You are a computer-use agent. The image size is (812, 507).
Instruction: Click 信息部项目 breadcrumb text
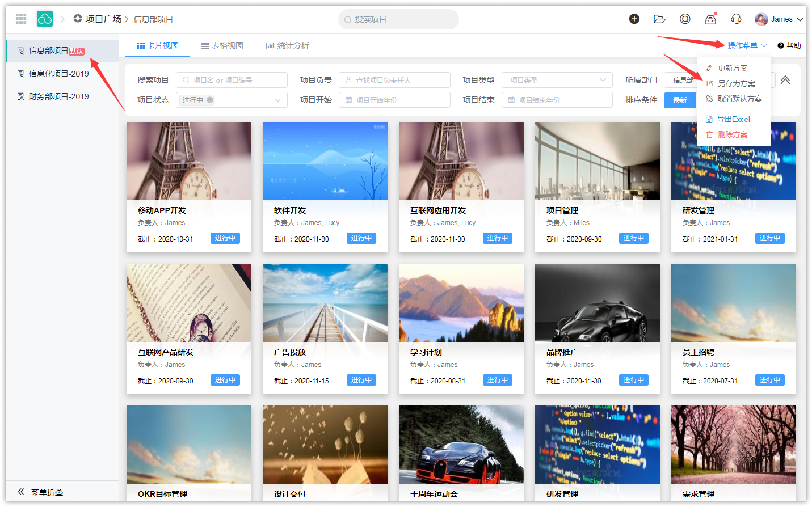pyautogui.click(x=153, y=19)
